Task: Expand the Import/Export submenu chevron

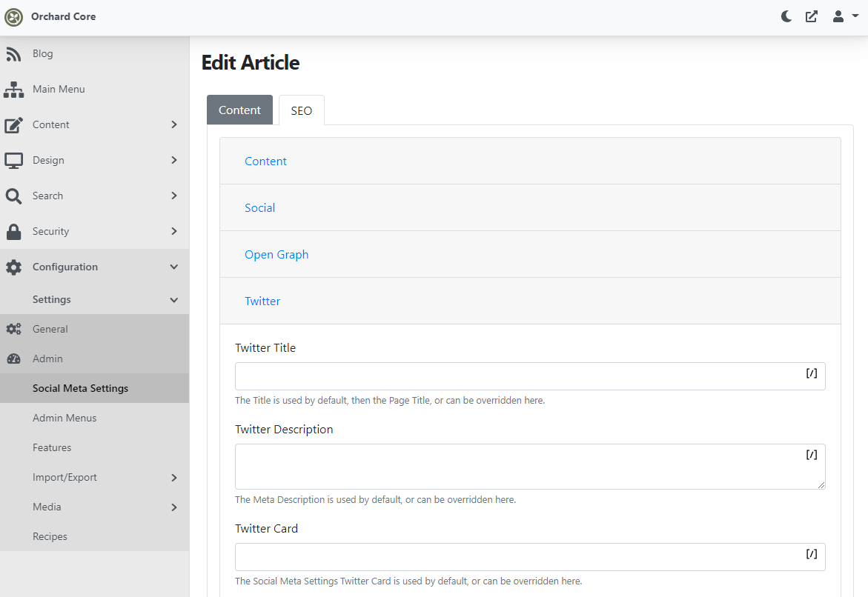Action: pyautogui.click(x=173, y=478)
